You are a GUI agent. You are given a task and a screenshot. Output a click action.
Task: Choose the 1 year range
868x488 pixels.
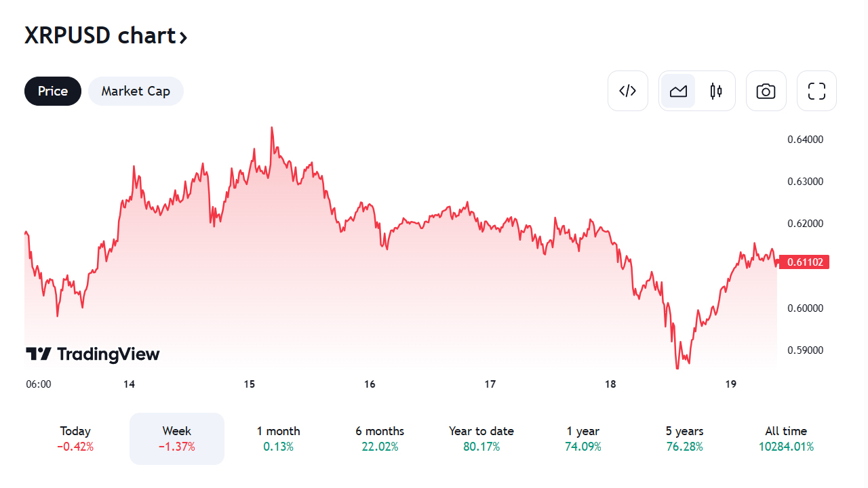[583, 439]
